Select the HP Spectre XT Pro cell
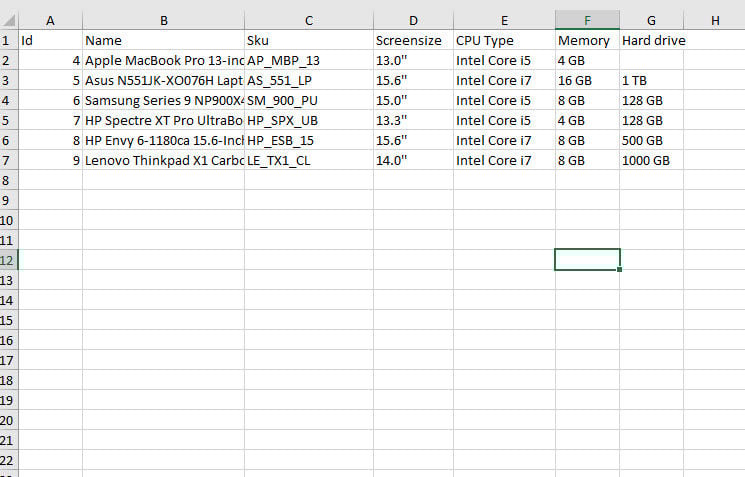The width and height of the screenshot is (745, 477). 163,120
